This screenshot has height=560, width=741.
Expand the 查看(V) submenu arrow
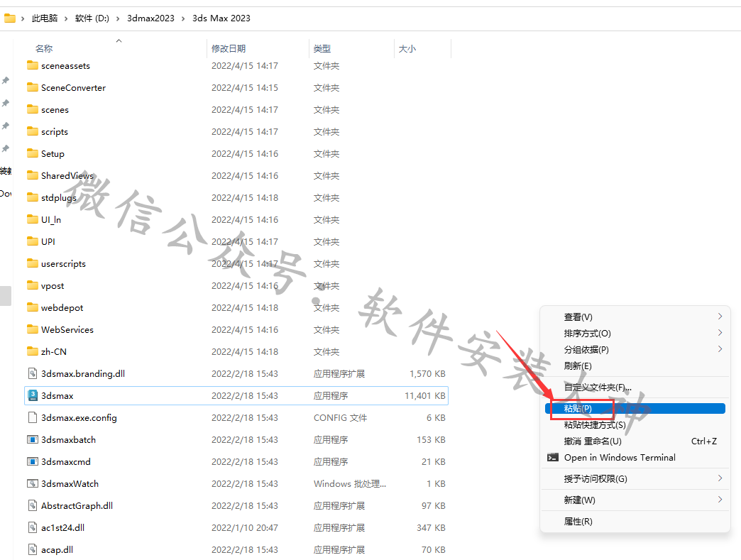(x=720, y=316)
